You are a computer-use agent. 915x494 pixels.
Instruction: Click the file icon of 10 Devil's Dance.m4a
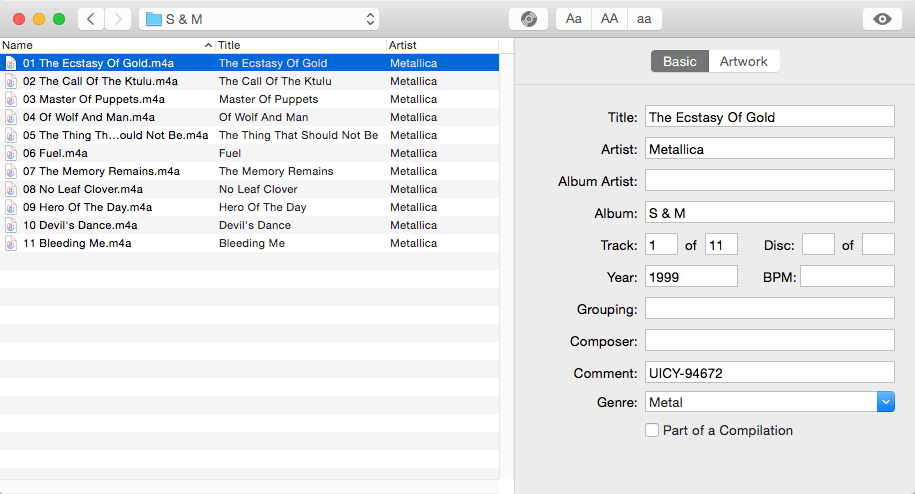tap(11, 225)
